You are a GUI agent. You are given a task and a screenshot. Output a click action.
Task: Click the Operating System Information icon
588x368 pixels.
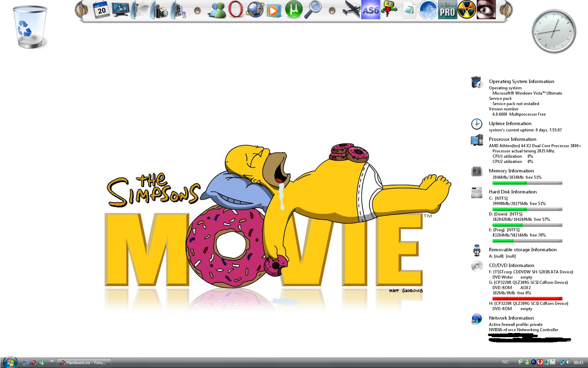477,82
